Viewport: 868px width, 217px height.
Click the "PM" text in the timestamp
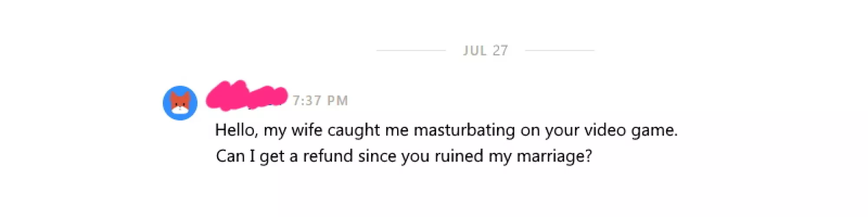[x=337, y=101]
